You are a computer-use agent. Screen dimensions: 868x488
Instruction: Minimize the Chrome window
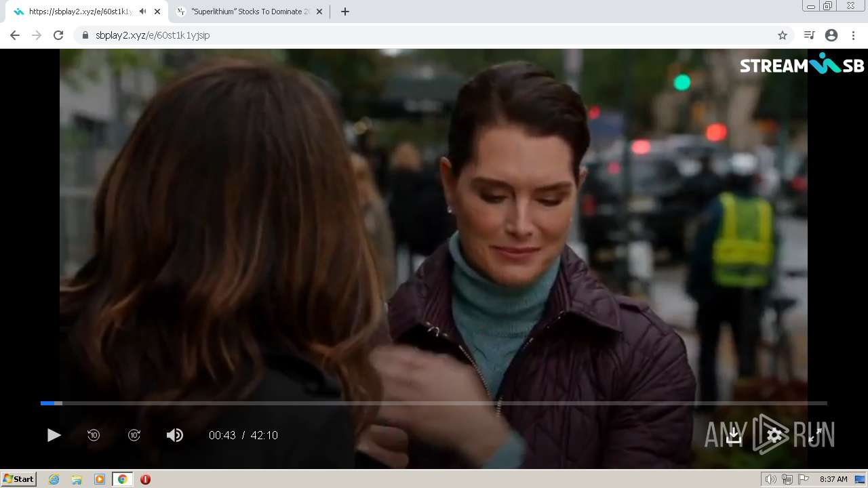click(x=810, y=6)
